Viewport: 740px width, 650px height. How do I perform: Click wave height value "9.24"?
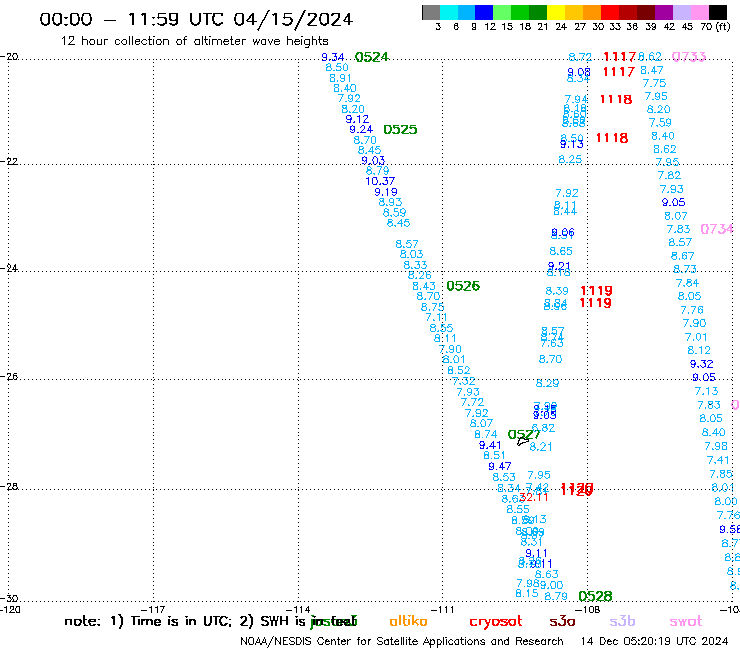pyautogui.click(x=361, y=129)
